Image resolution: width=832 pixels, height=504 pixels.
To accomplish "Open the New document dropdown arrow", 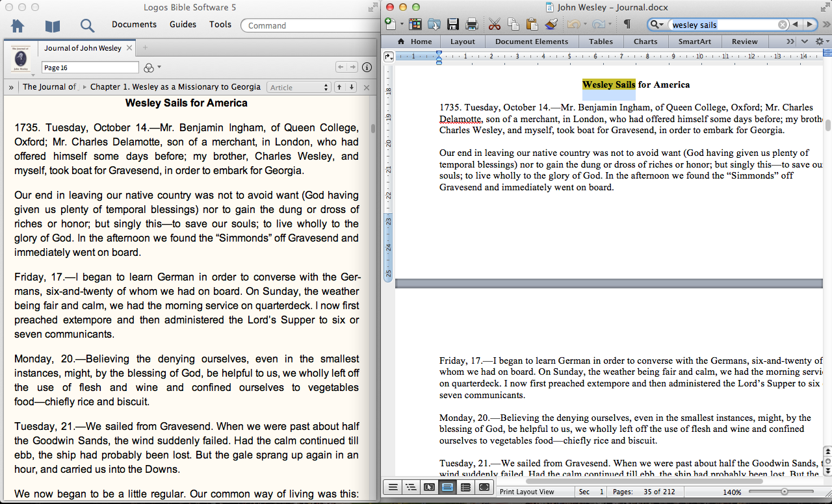I will click(x=402, y=25).
